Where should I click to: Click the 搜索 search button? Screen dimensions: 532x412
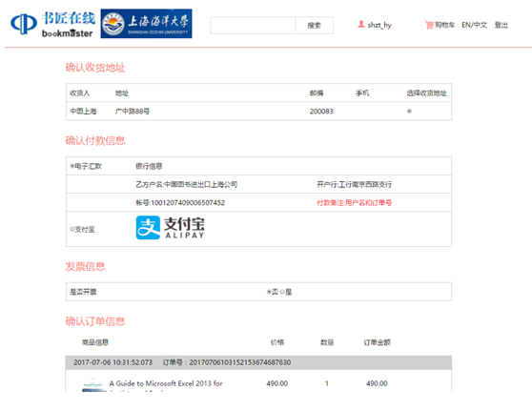(315, 25)
